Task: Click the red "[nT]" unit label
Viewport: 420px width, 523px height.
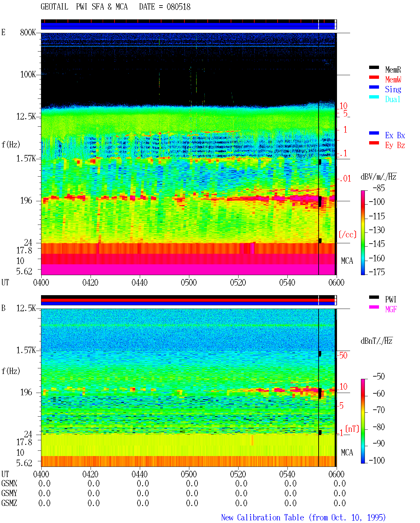Action: 352,429
